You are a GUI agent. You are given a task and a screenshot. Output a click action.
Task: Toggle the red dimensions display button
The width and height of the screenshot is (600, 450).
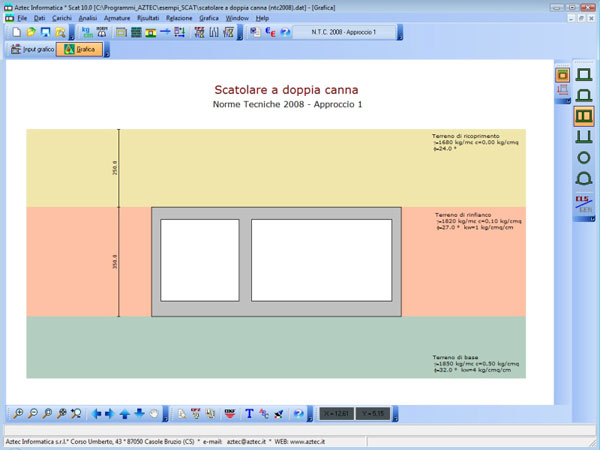point(562,91)
